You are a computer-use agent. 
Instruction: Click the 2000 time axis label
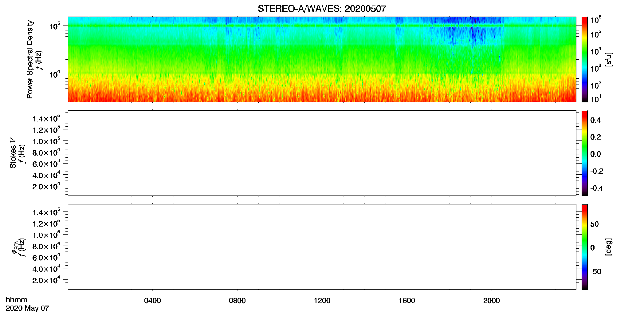[492, 301]
